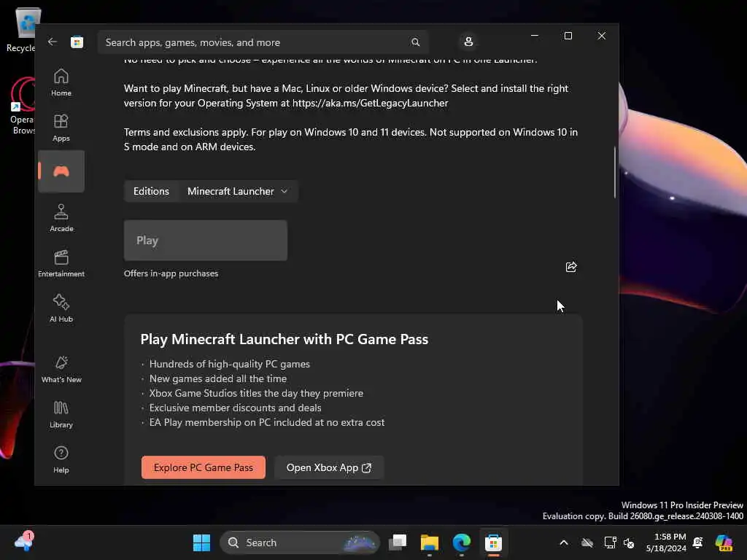Open File Explorer from the taskbar
747x560 pixels.
(430, 542)
